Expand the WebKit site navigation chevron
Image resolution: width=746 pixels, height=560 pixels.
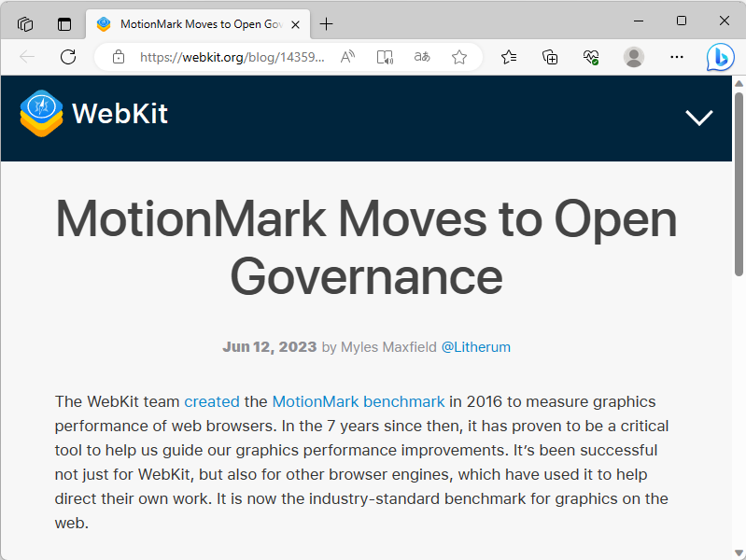tap(699, 117)
